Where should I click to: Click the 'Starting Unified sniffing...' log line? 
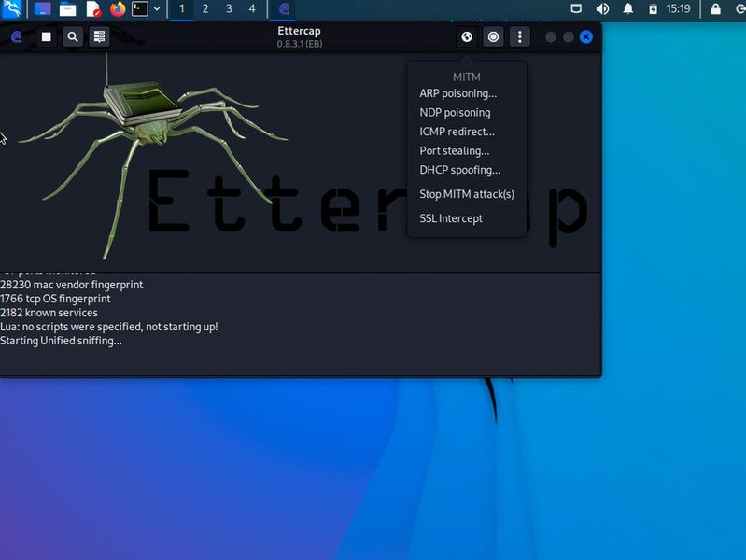pos(61,341)
